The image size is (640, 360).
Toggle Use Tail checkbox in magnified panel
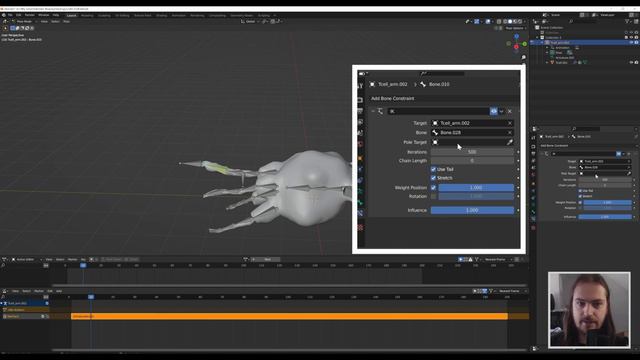coord(433,169)
